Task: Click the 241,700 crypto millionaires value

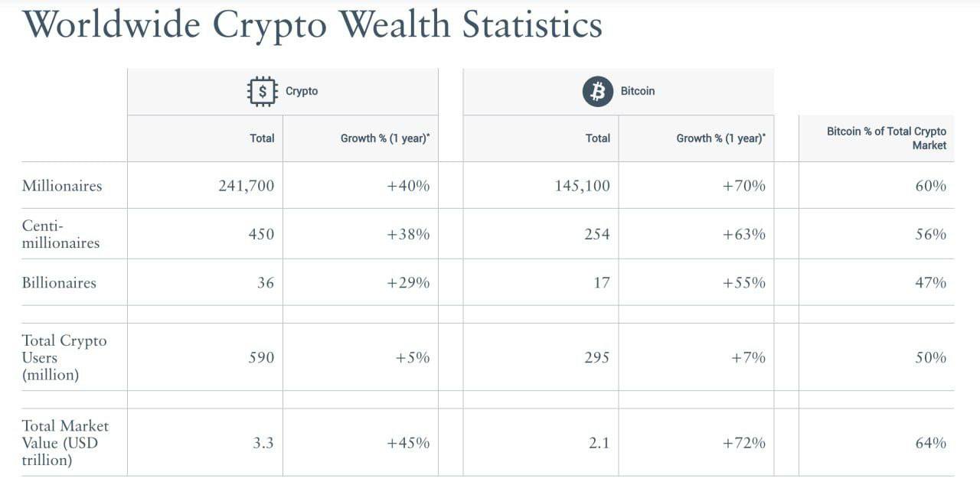Action: [x=246, y=186]
